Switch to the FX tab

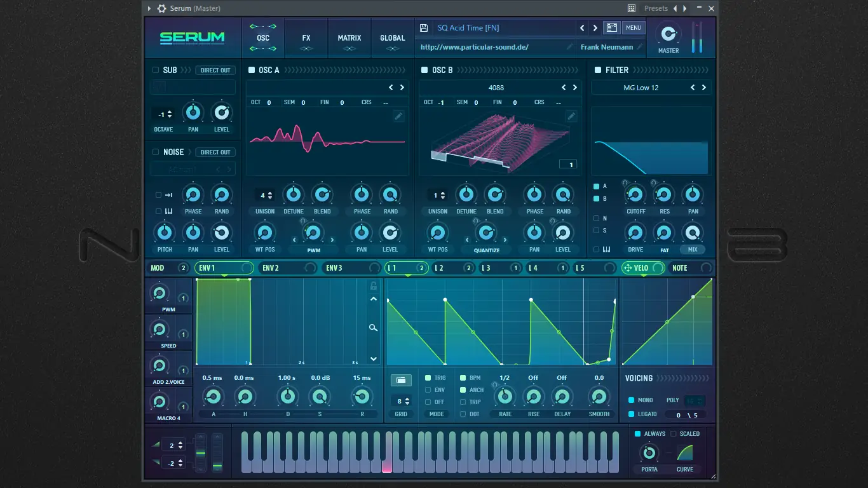pyautogui.click(x=306, y=38)
